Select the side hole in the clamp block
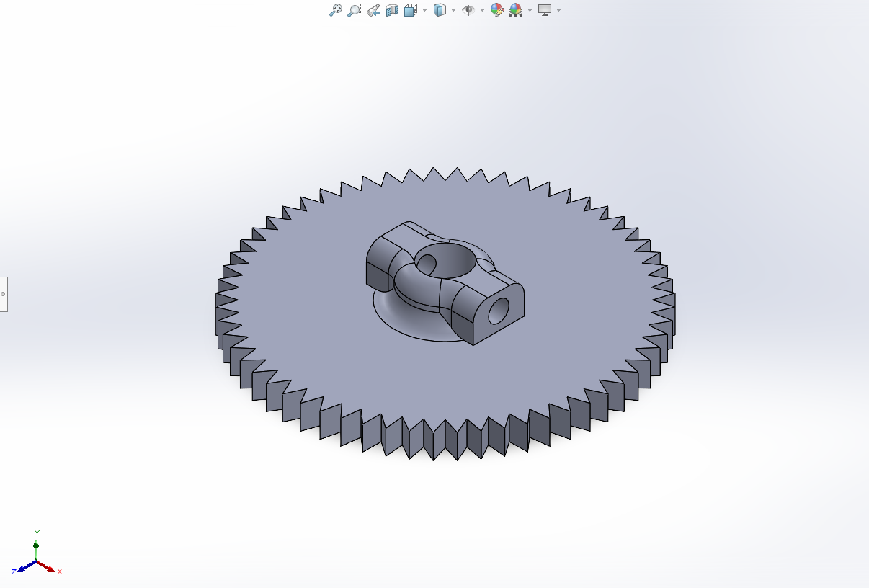This screenshot has height=588, width=869. [499, 311]
